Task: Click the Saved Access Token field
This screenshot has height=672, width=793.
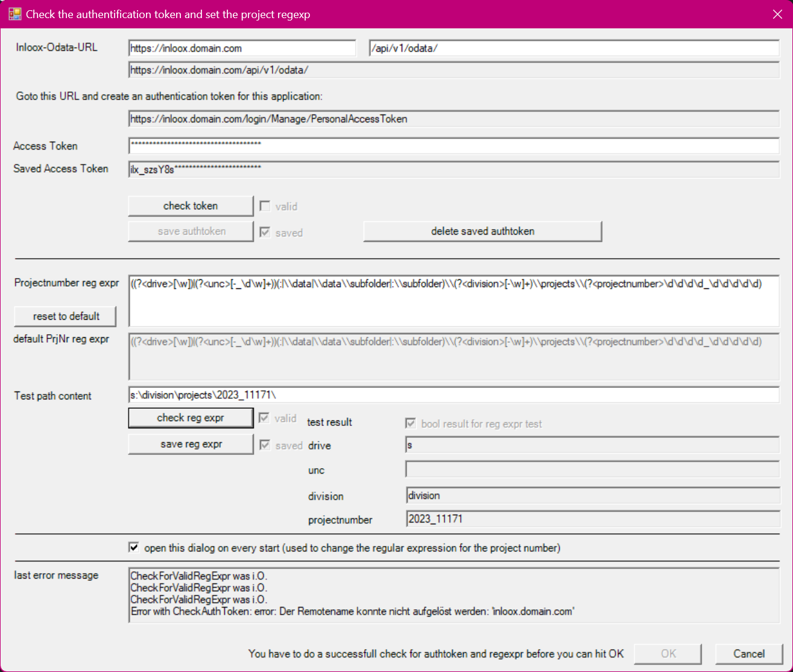Action: [x=454, y=170]
